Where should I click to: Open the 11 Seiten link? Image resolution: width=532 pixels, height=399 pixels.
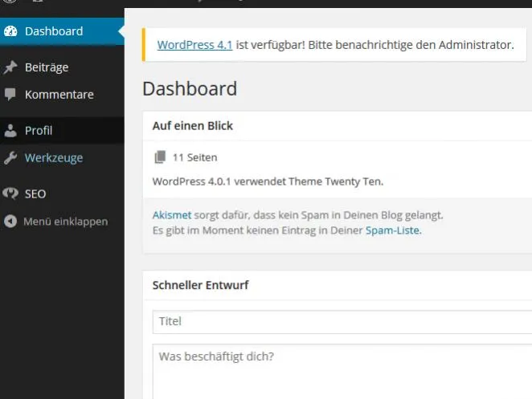pos(195,157)
